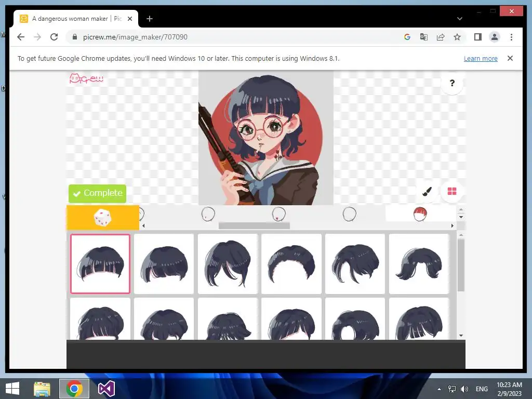Reload the Picrew page

pos(54,37)
